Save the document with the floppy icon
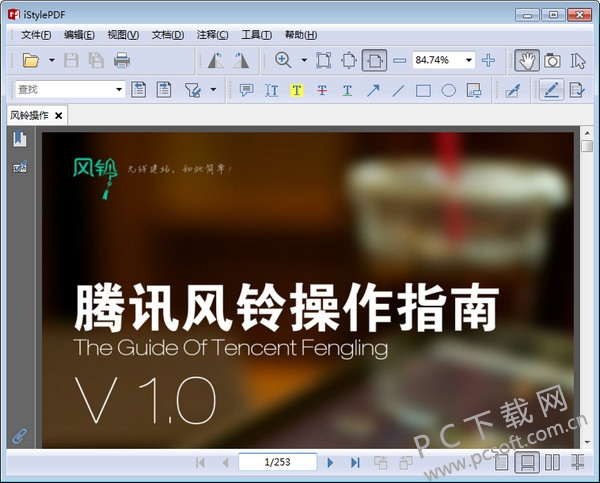 (71, 60)
